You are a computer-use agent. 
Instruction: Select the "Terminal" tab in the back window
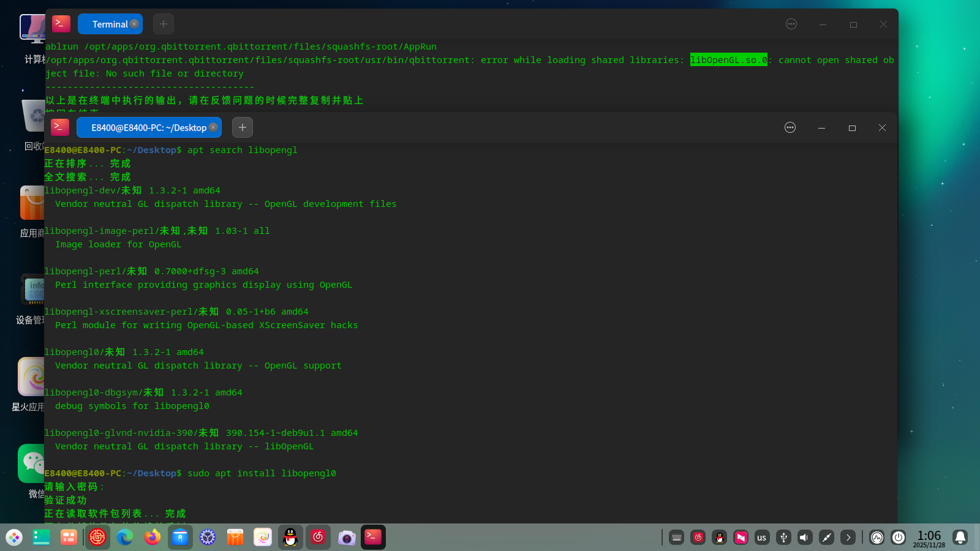(110, 24)
